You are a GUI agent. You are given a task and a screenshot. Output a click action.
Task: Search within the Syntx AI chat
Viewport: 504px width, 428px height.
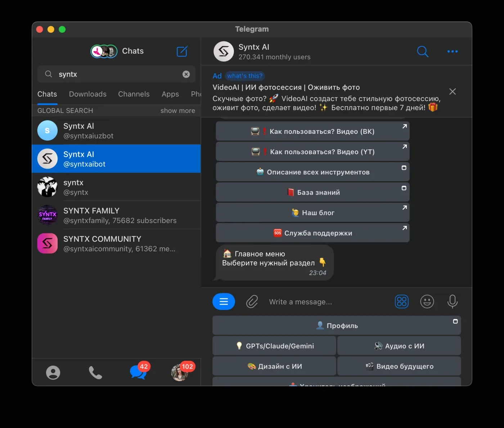pyautogui.click(x=423, y=51)
